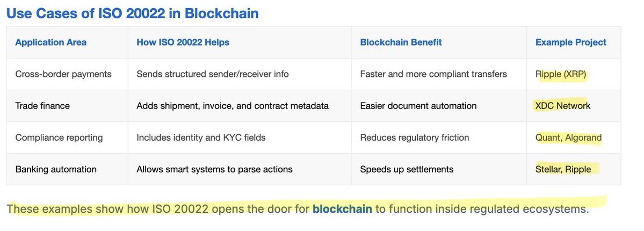Click the "Blockchain Benefit" column header
The image size is (644, 231).
click(x=401, y=42)
